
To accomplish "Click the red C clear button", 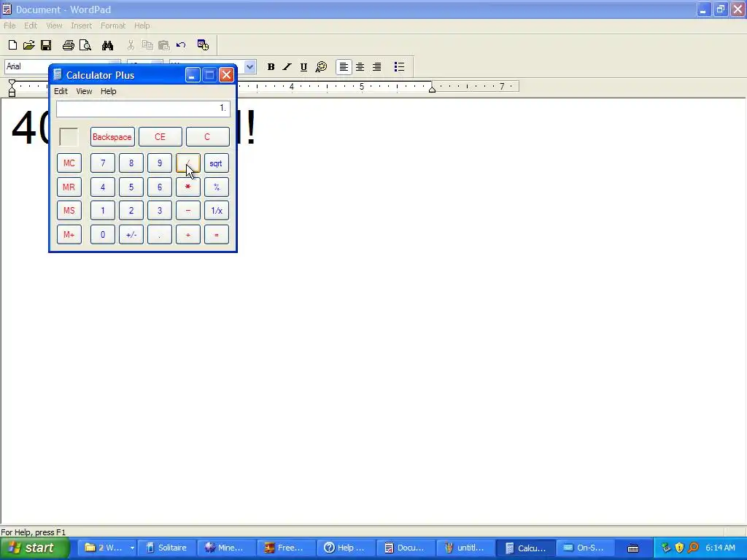I will (207, 137).
